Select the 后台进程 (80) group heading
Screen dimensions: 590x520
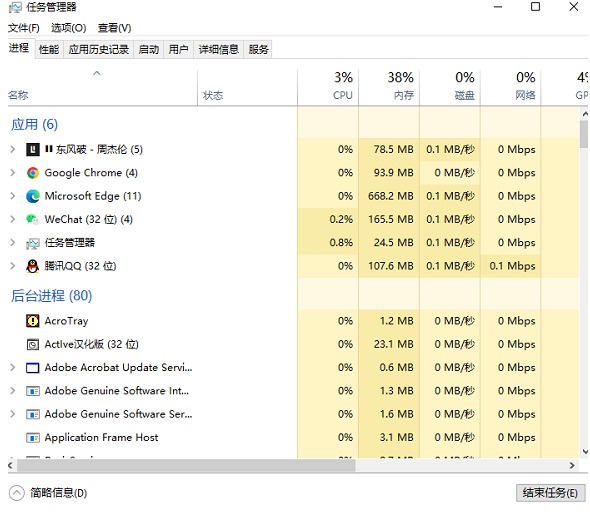pos(51,296)
